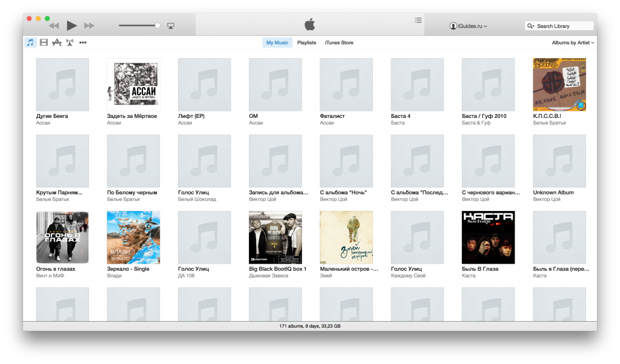The width and height of the screenshot is (620, 364).
Task: Open the Быль В Глаза Каста cover
Action: tap(489, 237)
